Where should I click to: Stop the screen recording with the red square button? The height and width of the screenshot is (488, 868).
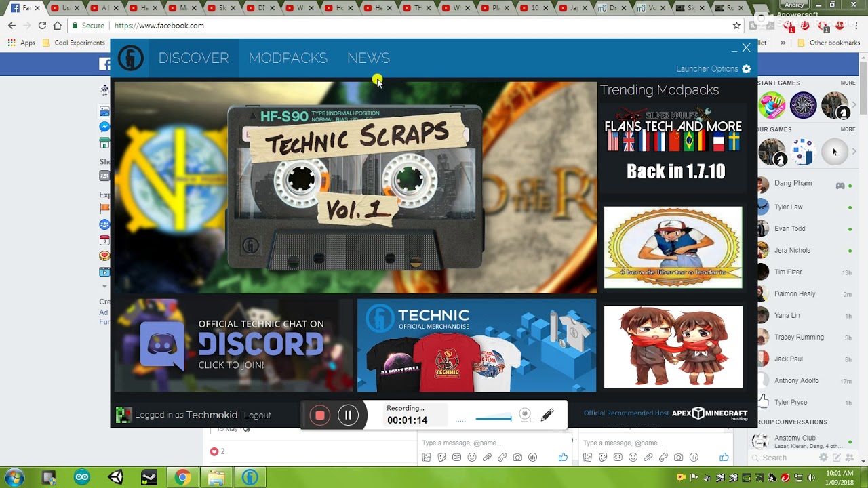pyautogui.click(x=320, y=415)
